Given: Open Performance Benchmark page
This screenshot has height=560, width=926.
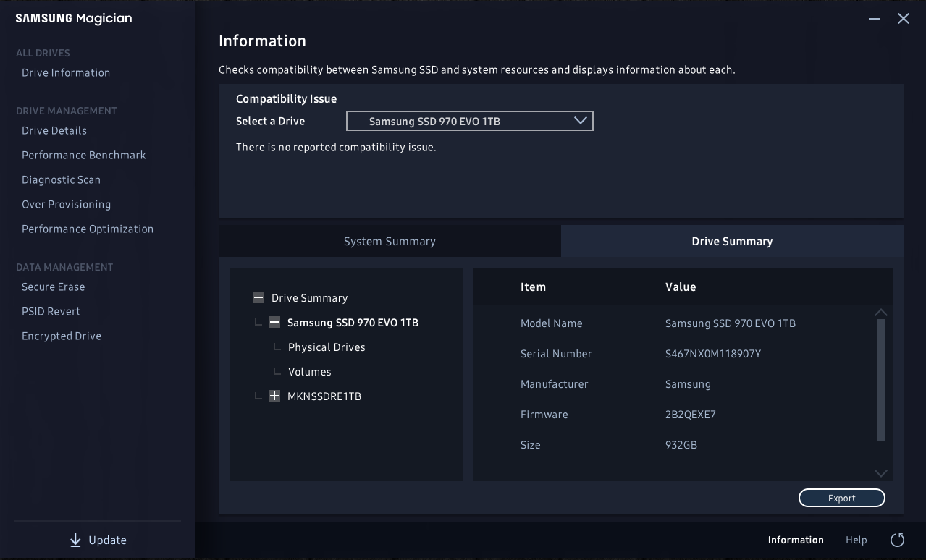Looking at the screenshot, I should (84, 155).
